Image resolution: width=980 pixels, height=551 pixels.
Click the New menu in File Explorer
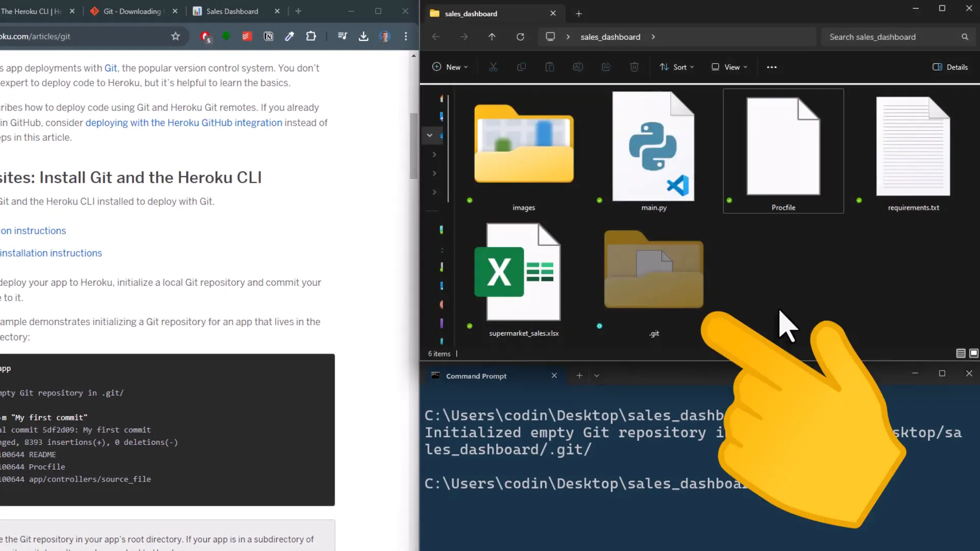coord(450,67)
